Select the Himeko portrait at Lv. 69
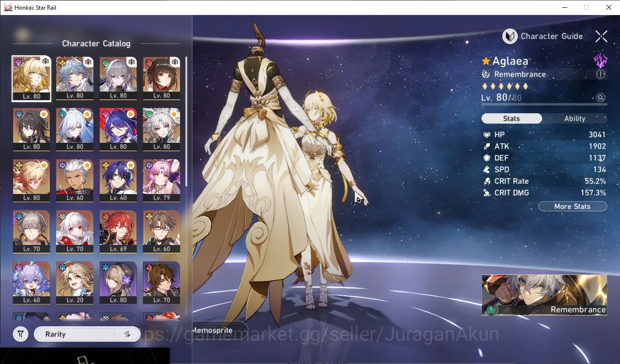 pos(118,231)
